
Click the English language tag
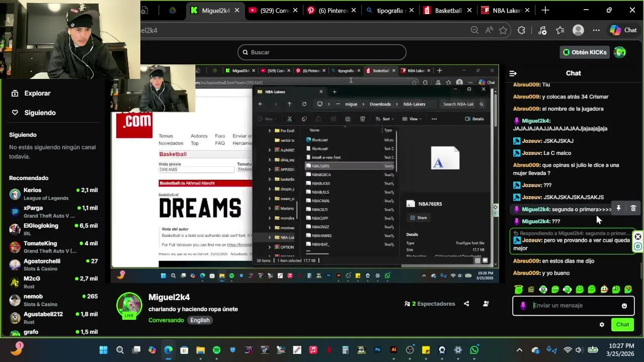click(x=200, y=320)
